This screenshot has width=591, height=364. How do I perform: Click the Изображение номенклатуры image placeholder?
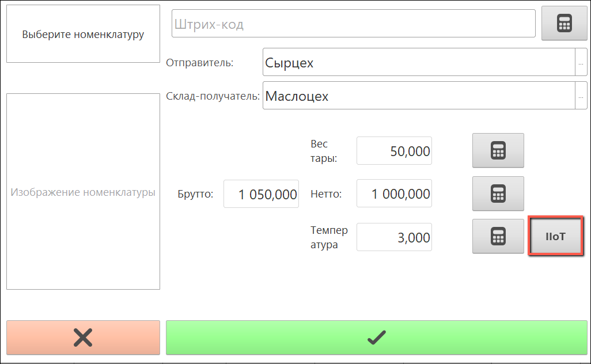pos(83,192)
